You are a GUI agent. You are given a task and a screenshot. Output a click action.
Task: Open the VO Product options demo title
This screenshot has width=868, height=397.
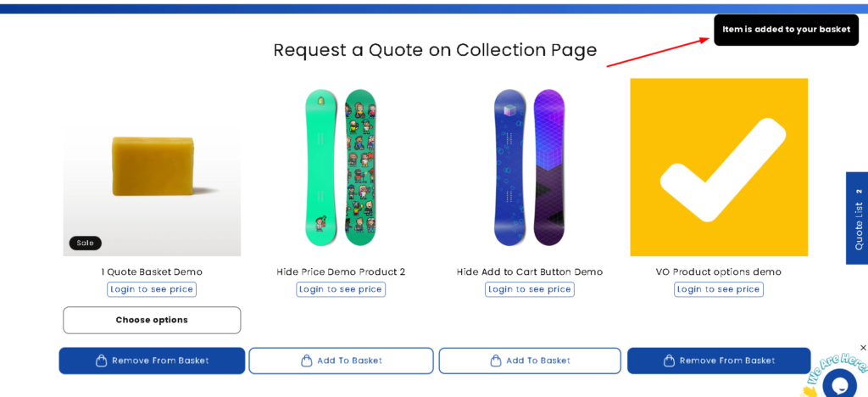[x=719, y=272]
